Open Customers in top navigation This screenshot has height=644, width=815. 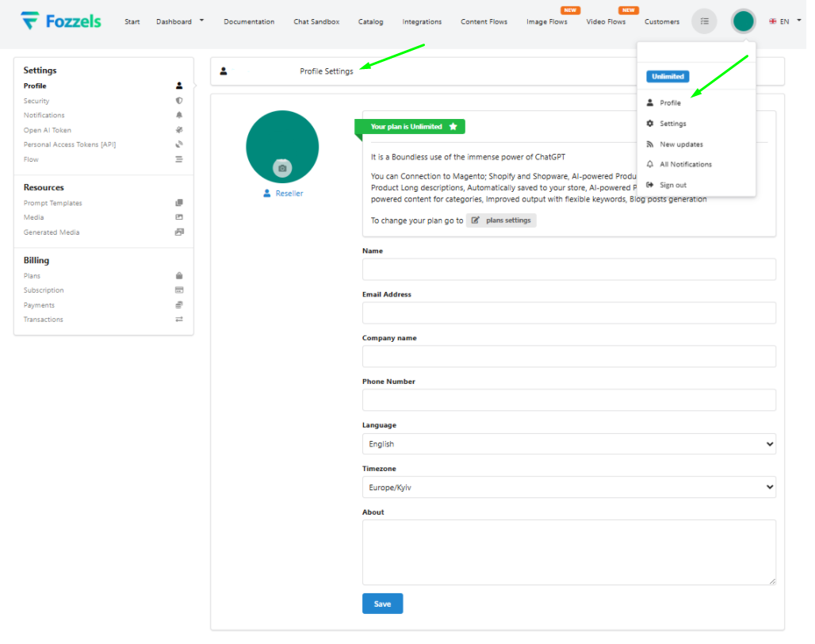662,22
